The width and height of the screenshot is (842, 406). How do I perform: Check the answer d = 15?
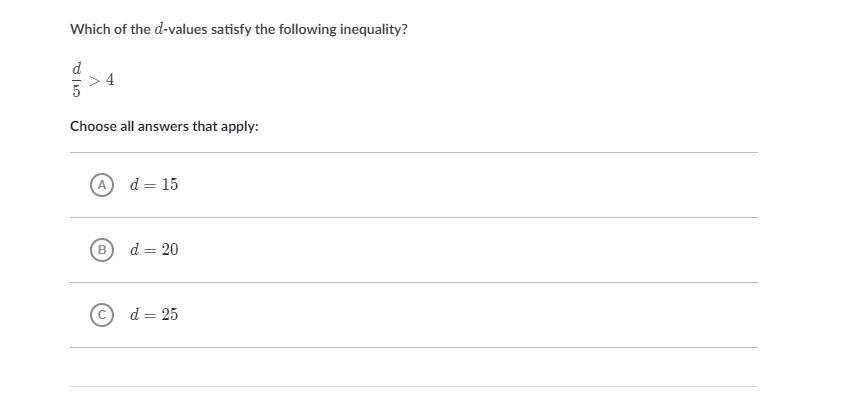[413, 185]
